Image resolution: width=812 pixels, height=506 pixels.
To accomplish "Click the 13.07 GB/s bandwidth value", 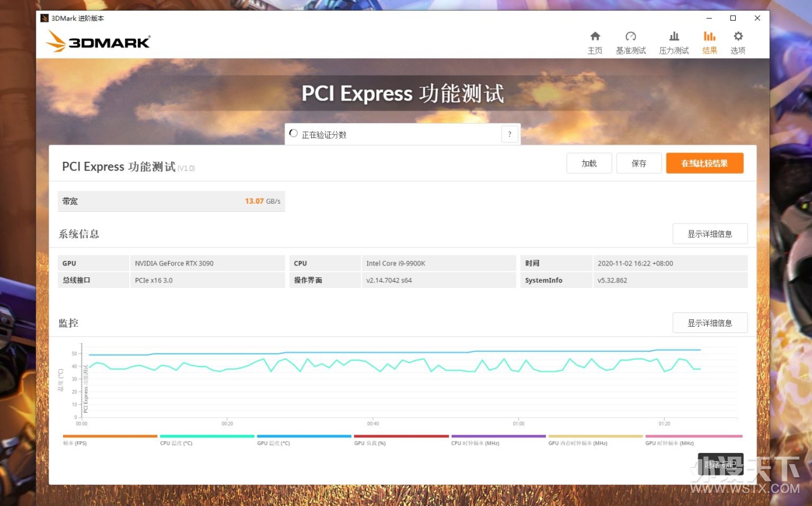I will pyautogui.click(x=262, y=201).
